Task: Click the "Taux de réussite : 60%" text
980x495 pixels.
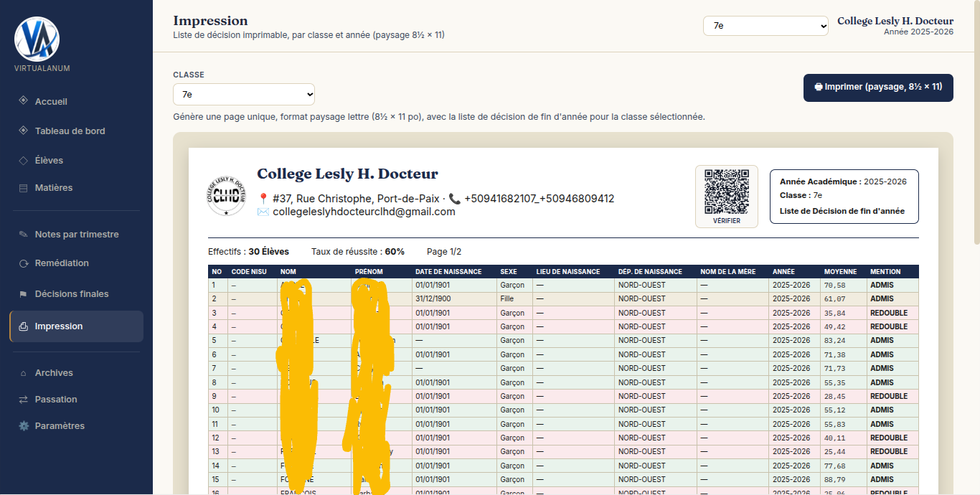Action: [x=358, y=252]
